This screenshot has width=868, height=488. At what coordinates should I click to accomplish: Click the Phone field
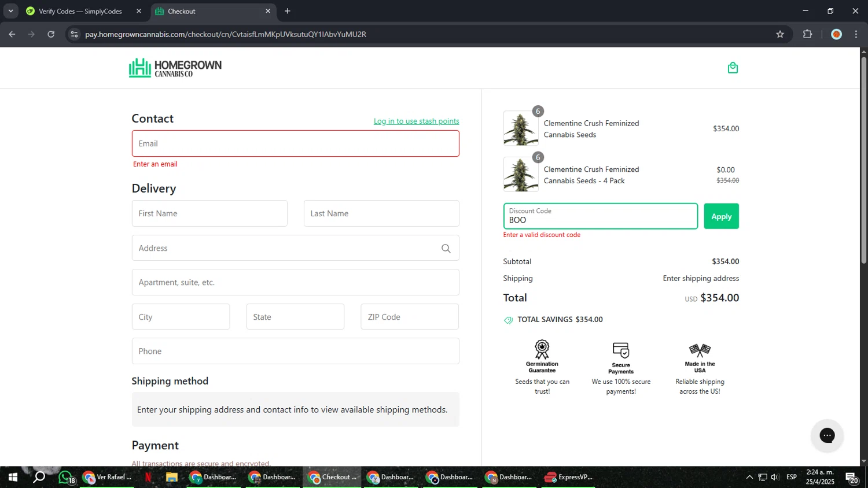click(x=295, y=351)
